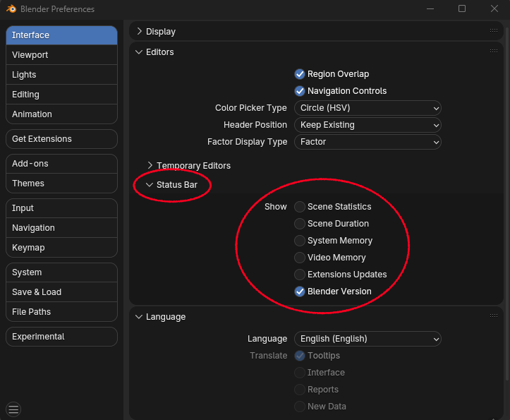This screenshot has width=510, height=420.
Task: Click the Editors panel drag handle dots
Action: pyautogui.click(x=493, y=51)
